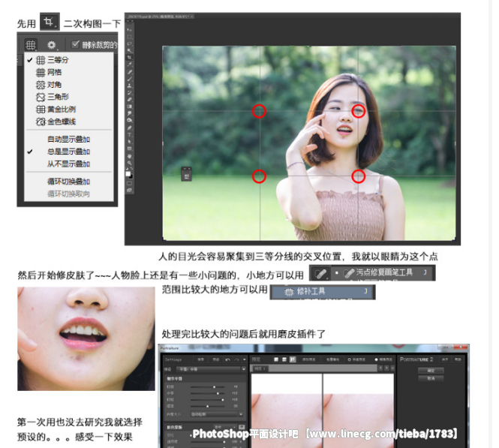Select 循环切换叠加 menu entry
499x448 pixels.
click(69, 182)
